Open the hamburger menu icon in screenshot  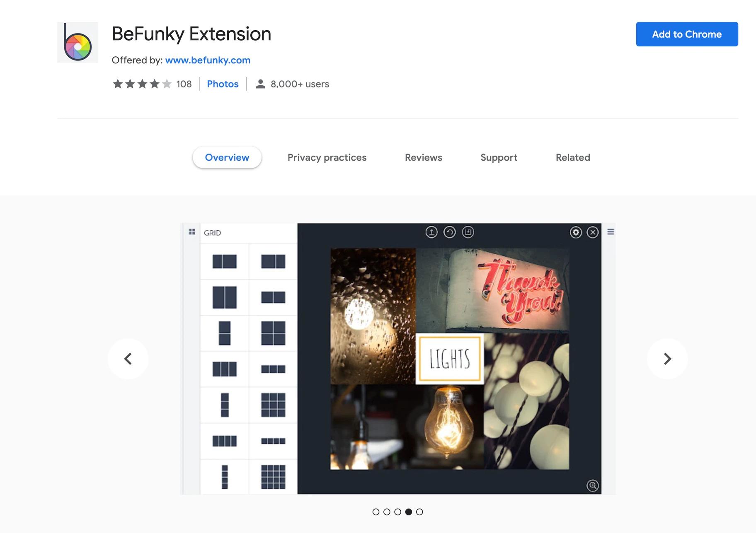pyautogui.click(x=611, y=232)
